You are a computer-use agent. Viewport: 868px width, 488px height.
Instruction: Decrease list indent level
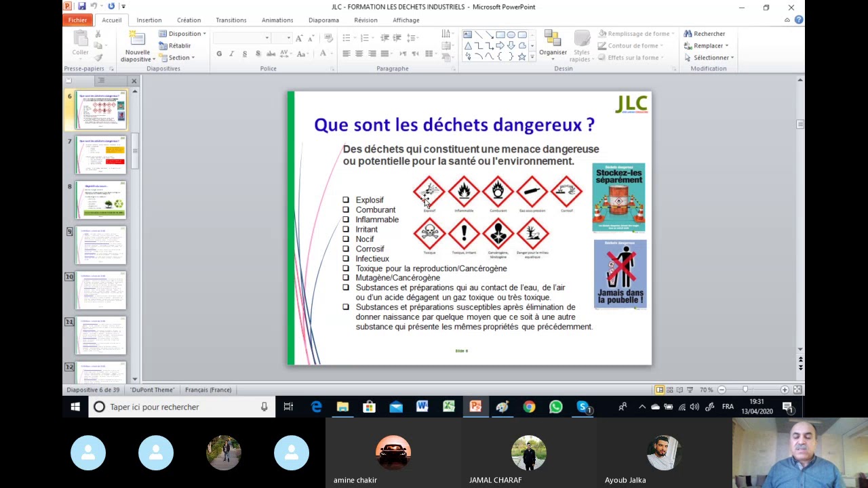385,38
